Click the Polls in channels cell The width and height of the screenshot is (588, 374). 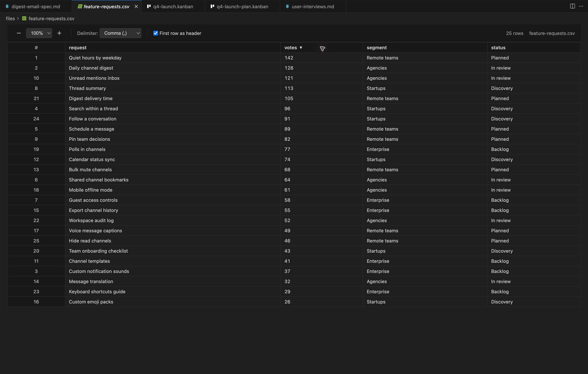(x=173, y=149)
